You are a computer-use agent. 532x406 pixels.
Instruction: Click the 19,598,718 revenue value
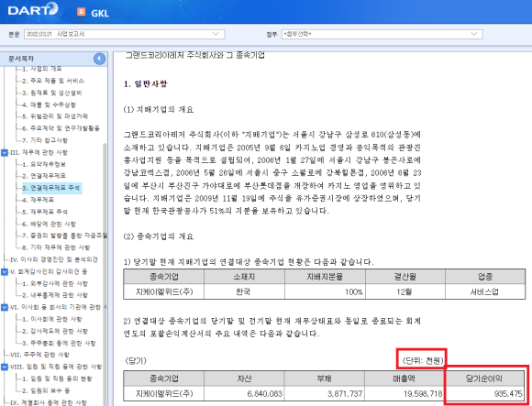[423, 394]
